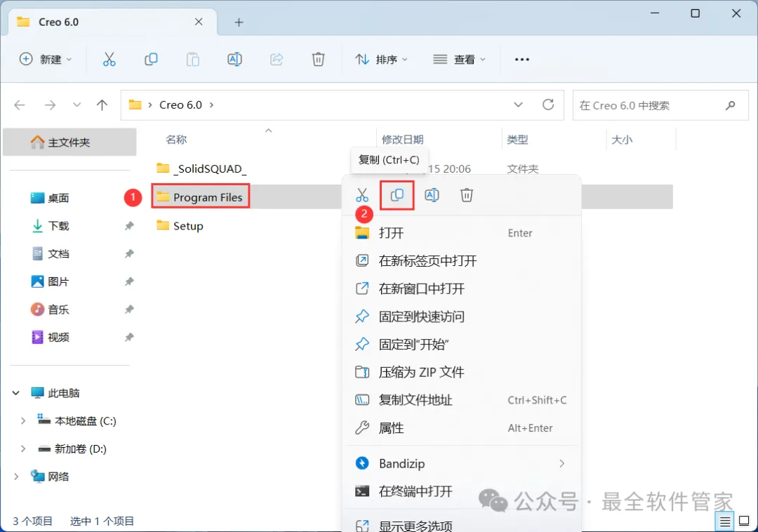Screen dimensions: 758x532
Task: Open the 查看 (View) dropdown
Action: [x=459, y=60]
